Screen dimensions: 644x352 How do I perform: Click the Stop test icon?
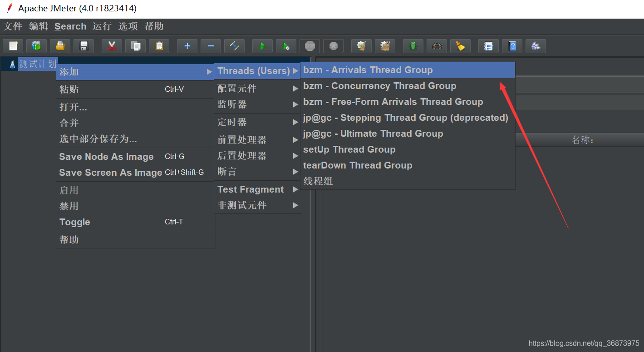click(x=310, y=46)
